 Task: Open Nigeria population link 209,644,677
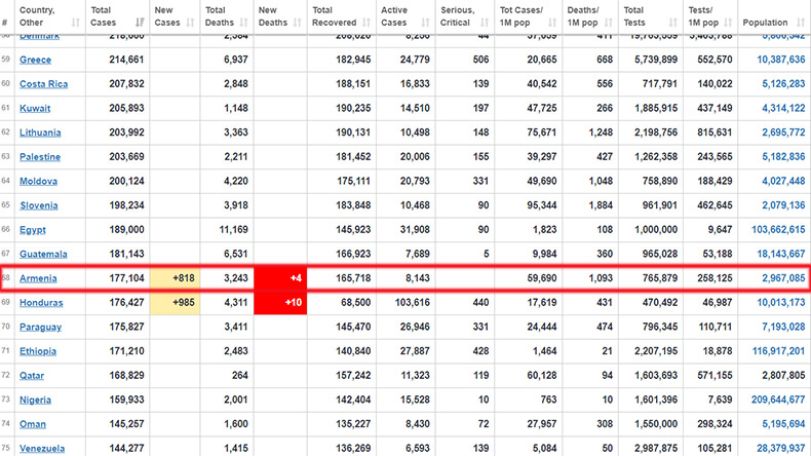778,400
